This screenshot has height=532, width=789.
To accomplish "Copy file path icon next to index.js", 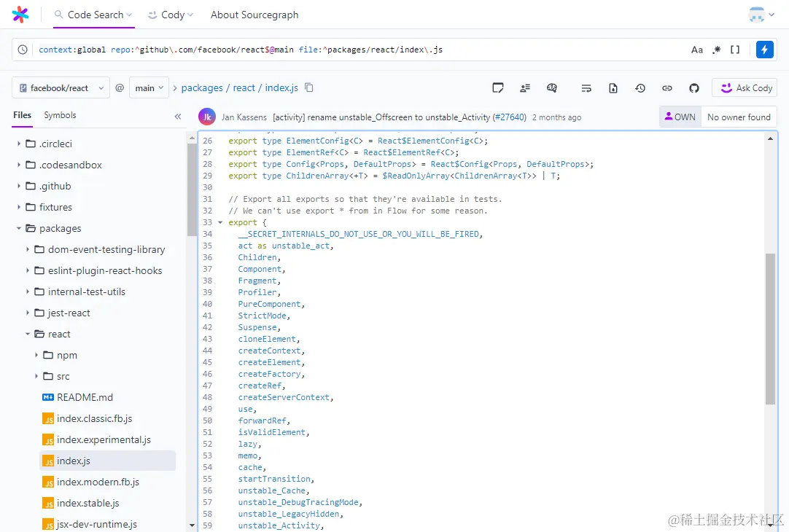I will click(309, 87).
